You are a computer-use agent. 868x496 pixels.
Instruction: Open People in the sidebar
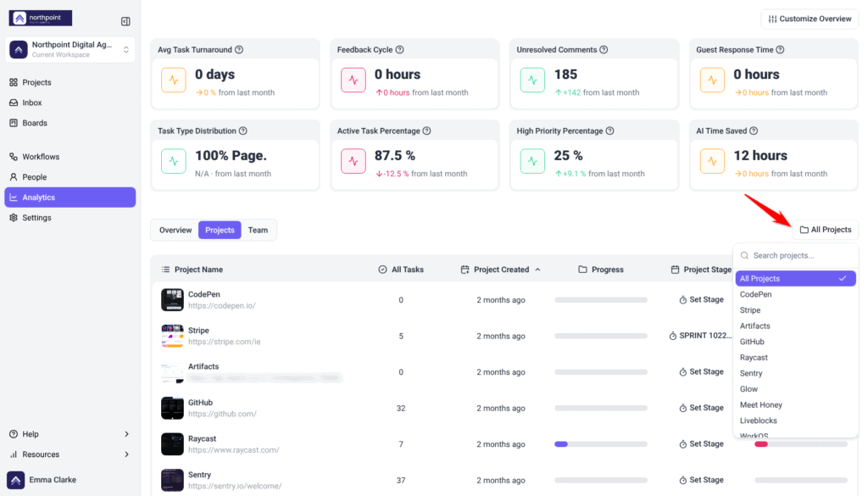pyautogui.click(x=70, y=177)
